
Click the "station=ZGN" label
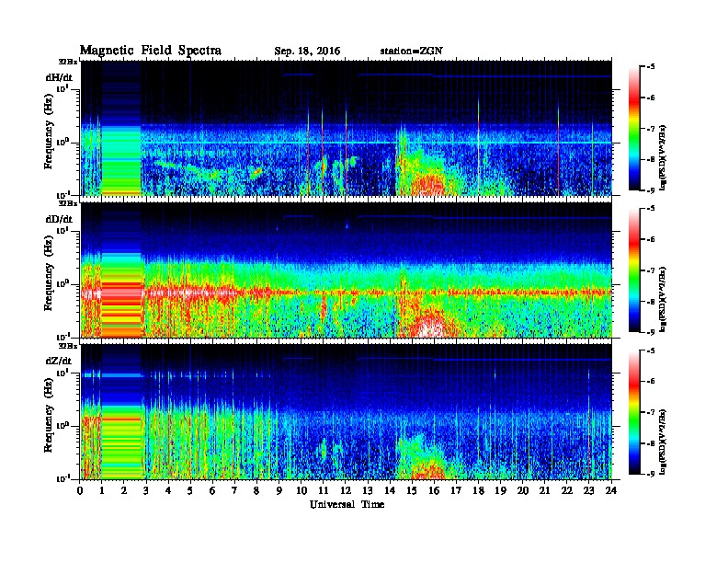pyautogui.click(x=411, y=52)
